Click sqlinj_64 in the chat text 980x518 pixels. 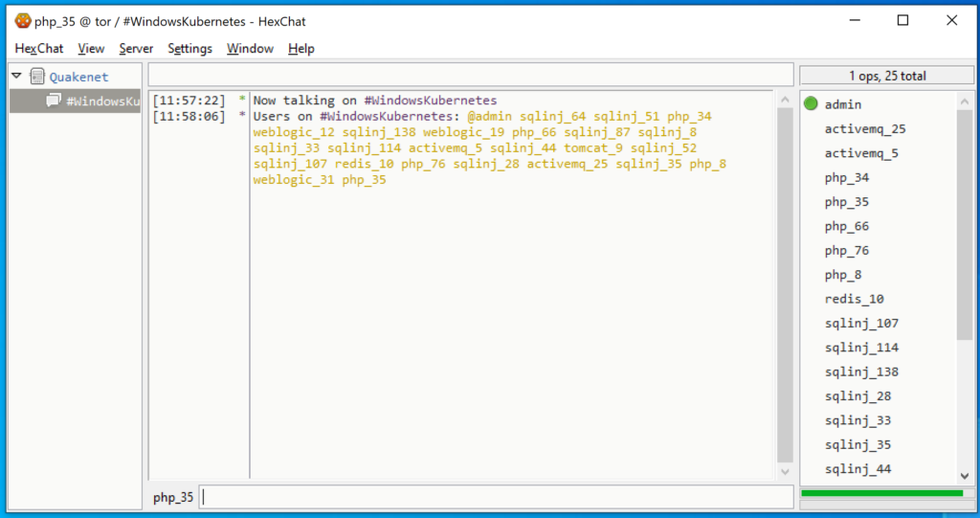pyautogui.click(x=552, y=117)
